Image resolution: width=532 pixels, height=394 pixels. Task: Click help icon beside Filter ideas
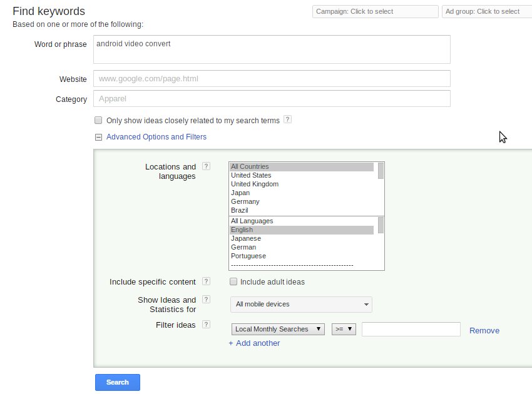click(206, 325)
